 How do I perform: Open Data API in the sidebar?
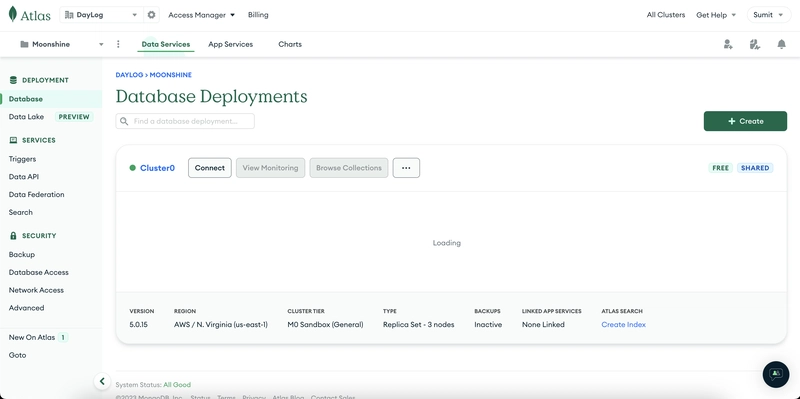click(24, 177)
